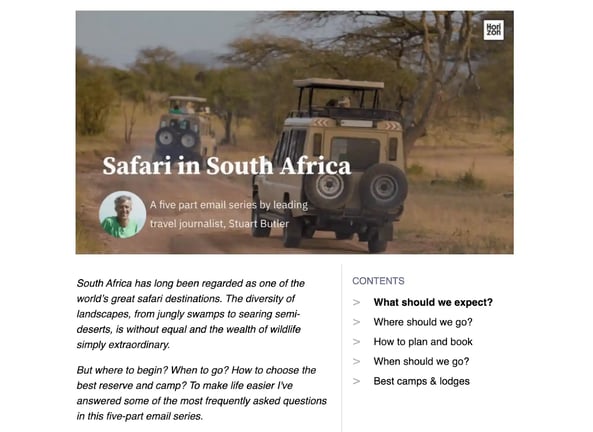
Task: Click the CONTENTS heading
Action: point(378,281)
